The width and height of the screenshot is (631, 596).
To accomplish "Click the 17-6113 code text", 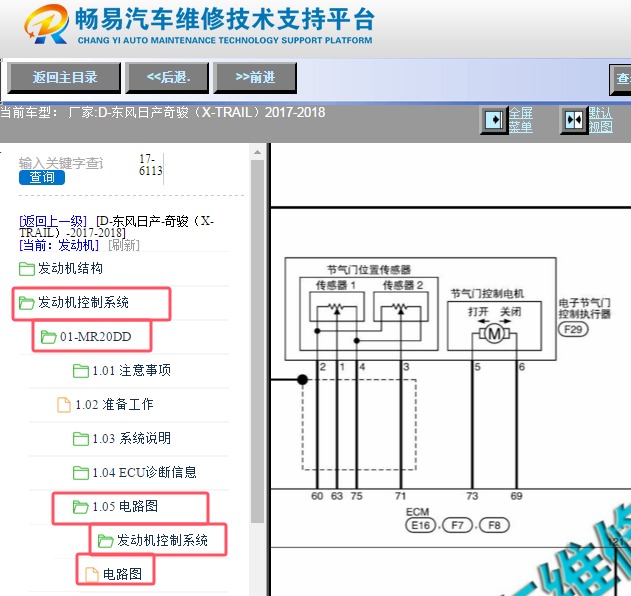I will (151, 165).
